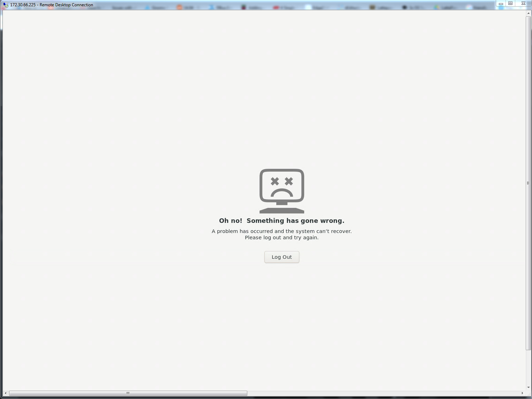Click the horizontal scrollbar thumb

(x=128, y=393)
